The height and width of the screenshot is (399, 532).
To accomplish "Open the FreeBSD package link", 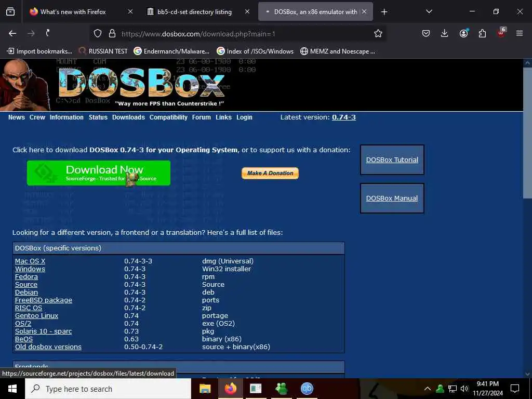I will [x=44, y=300].
